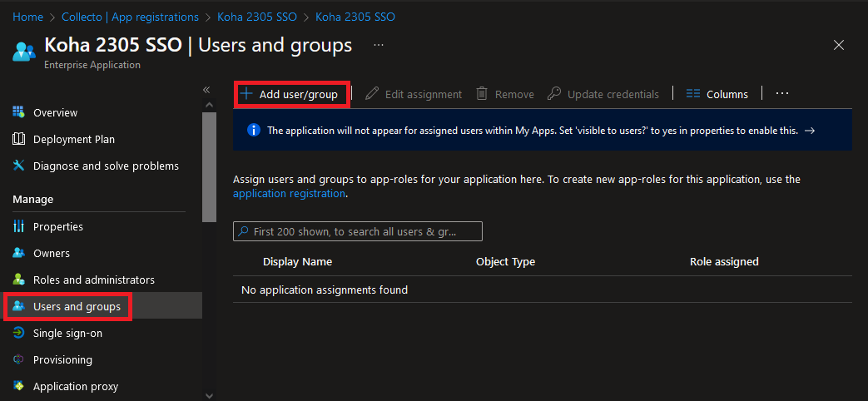
Task: Click the sidebar scroll up arrow
Action: click(209, 105)
